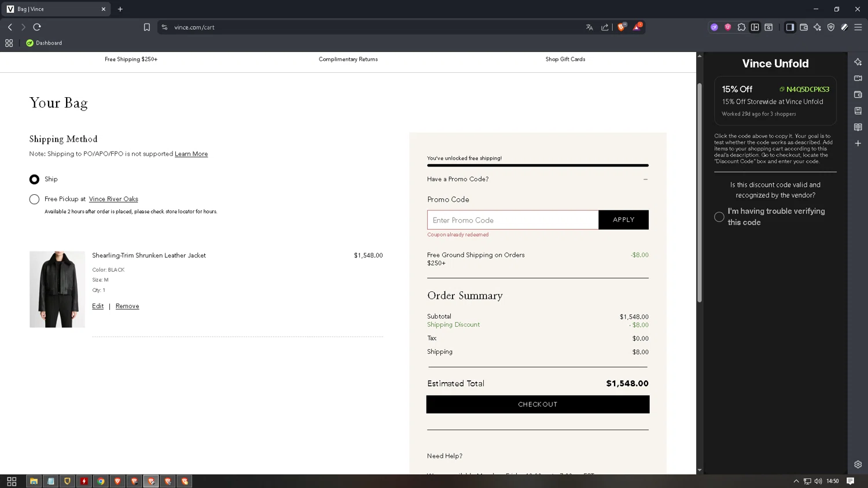Click the address bar URL vince.com/cart
The width and height of the screenshot is (868, 488).
[x=194, y=27]
